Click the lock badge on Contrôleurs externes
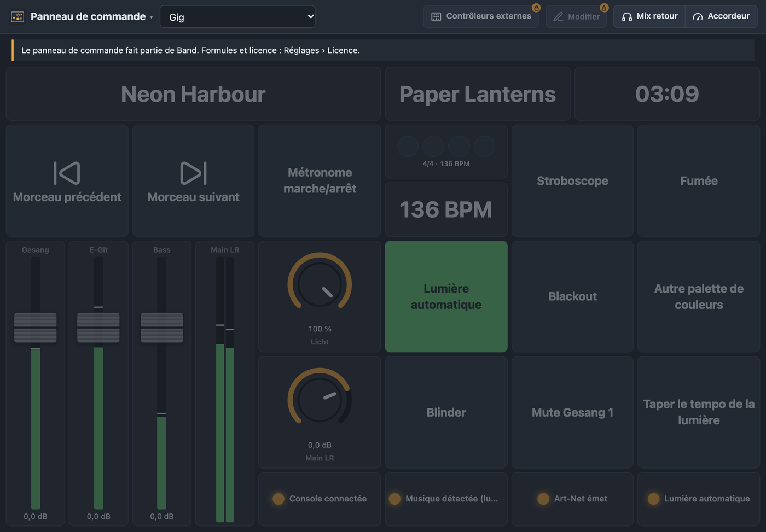766x532 pixels. 536,8
